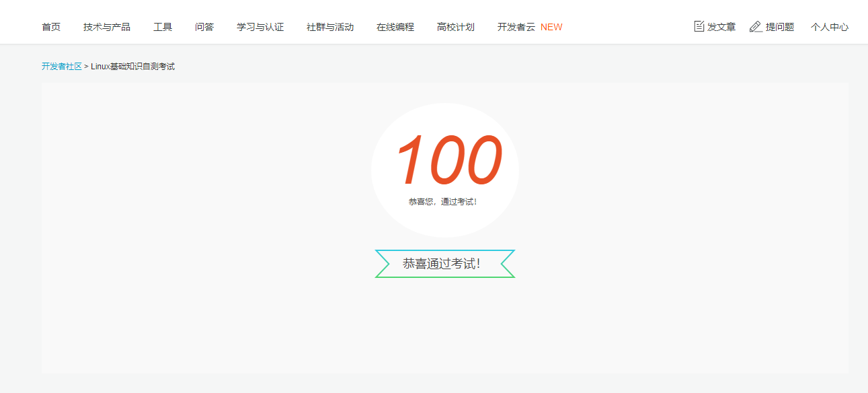Open the 工具 menu
This screenshot has width=868, height=393.
point(163,27)
